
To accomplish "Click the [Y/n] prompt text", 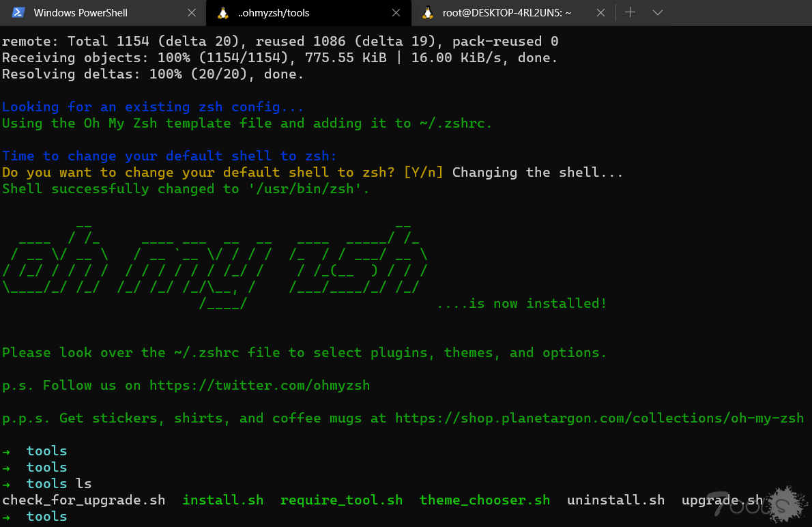I will tap(424, 173).
